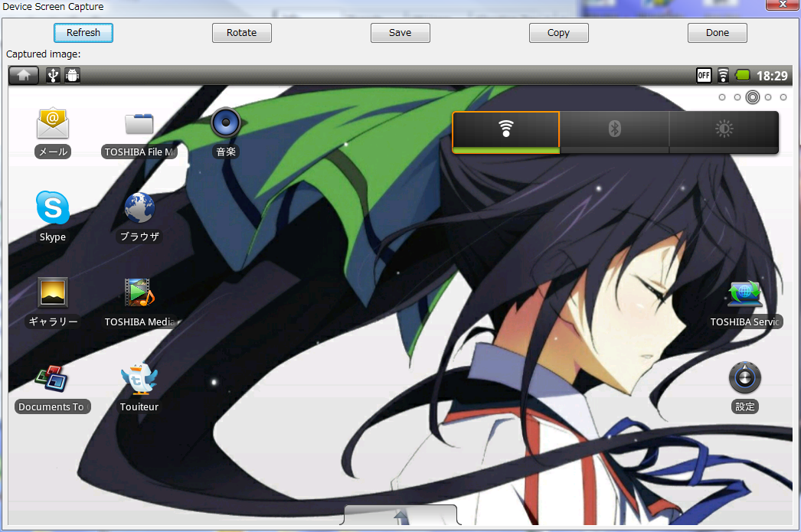This screenshot has height=532, width=801.
Task: Launch the Touiteur Twitter app
Action: (x=139, y=378)
